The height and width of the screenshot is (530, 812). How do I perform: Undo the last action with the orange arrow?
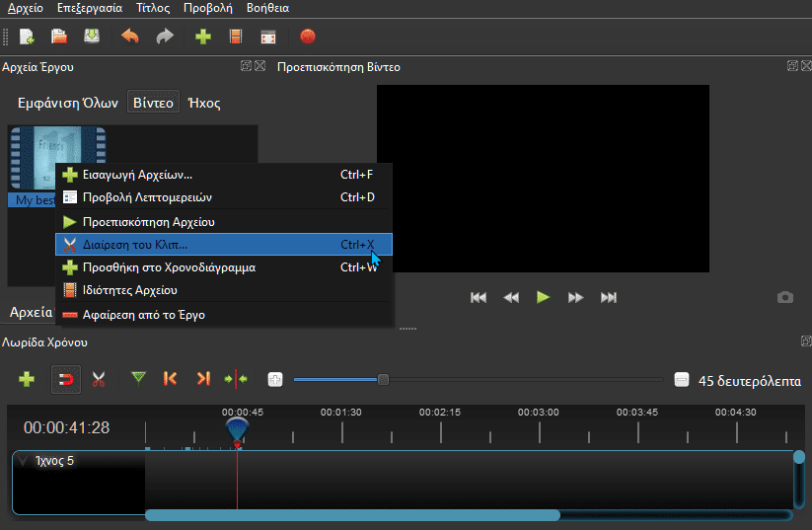pyautogui.click(x=130, y=37)
